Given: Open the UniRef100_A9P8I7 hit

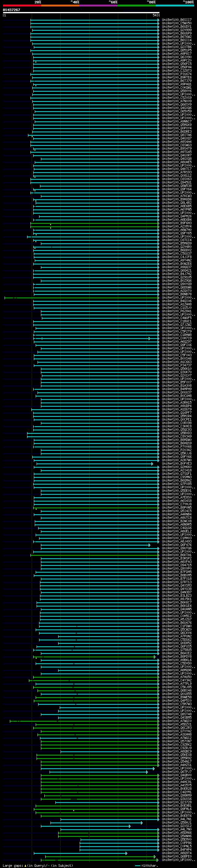Looking at the screenshot, I should point(176,54).
